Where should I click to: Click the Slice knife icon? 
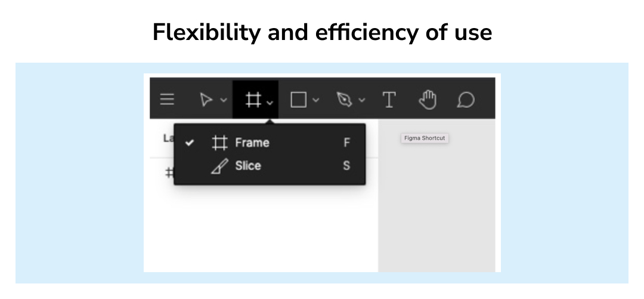pyautogui.click(x=219, y=166)
